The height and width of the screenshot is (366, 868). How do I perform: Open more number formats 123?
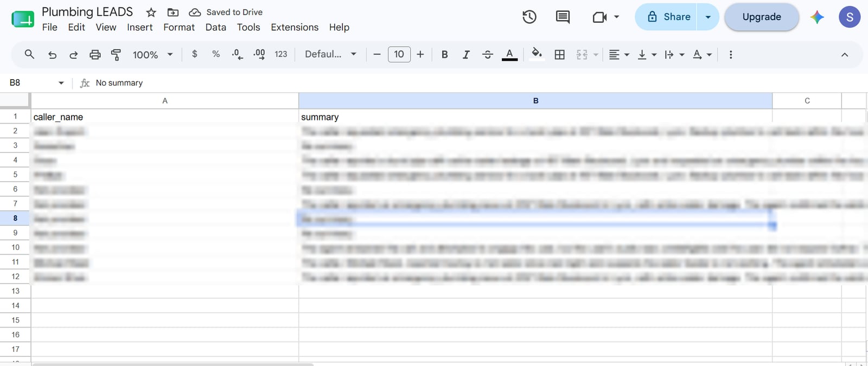[x=281, y=54]
